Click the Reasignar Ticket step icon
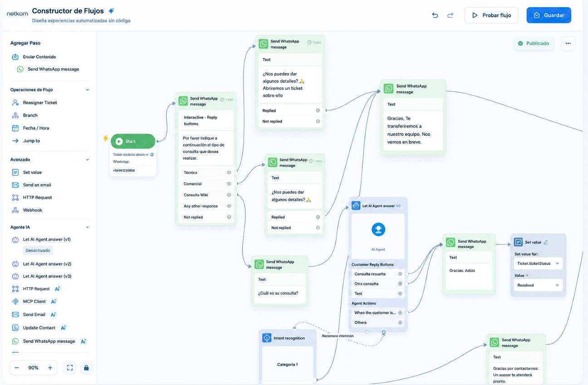 point(15,103)
